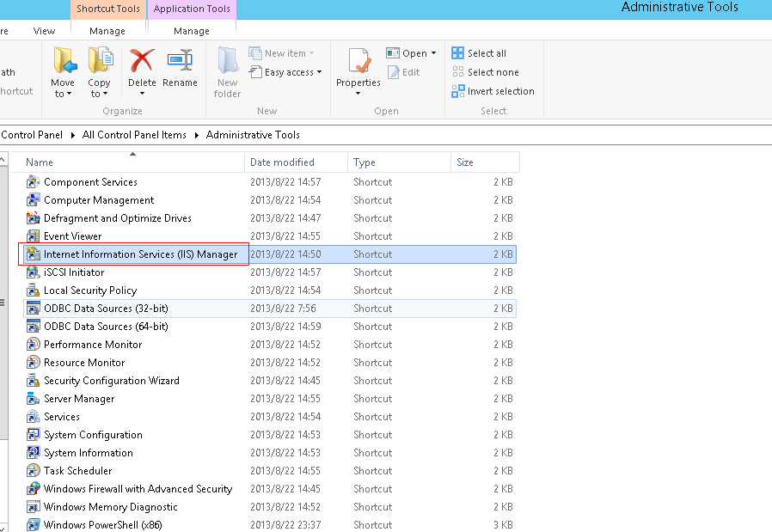Screen dimensions: 772x532
Task: Click the Copy to folder icon
Action: (x=100, y=60)
